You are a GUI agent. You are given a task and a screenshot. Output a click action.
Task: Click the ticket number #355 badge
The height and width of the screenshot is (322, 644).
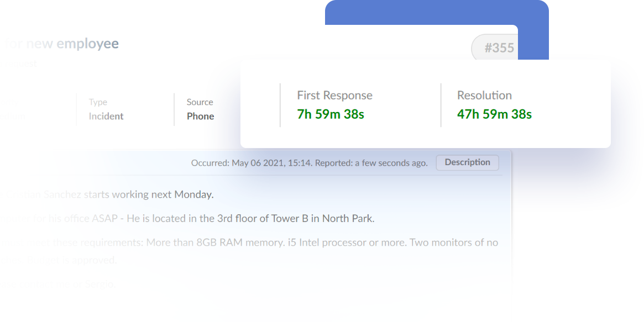click(x=500, y=47)
